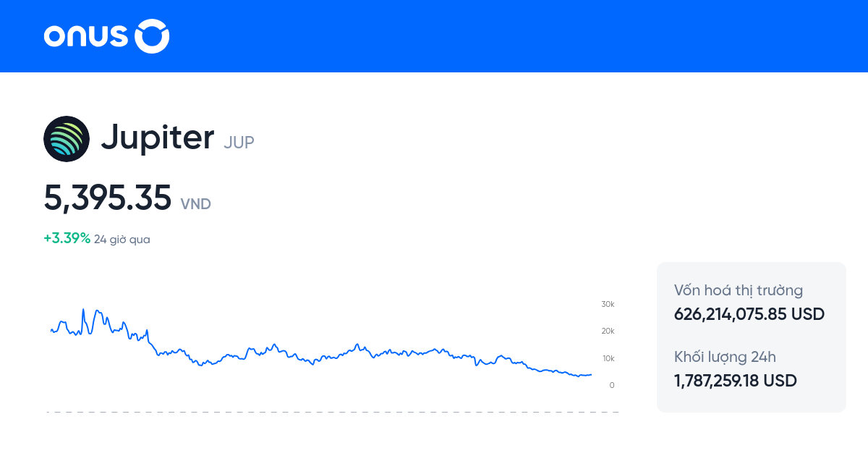Click the highest peak of the price chart
The width and height of the screenshot is (868, 456).
(83, 310)
